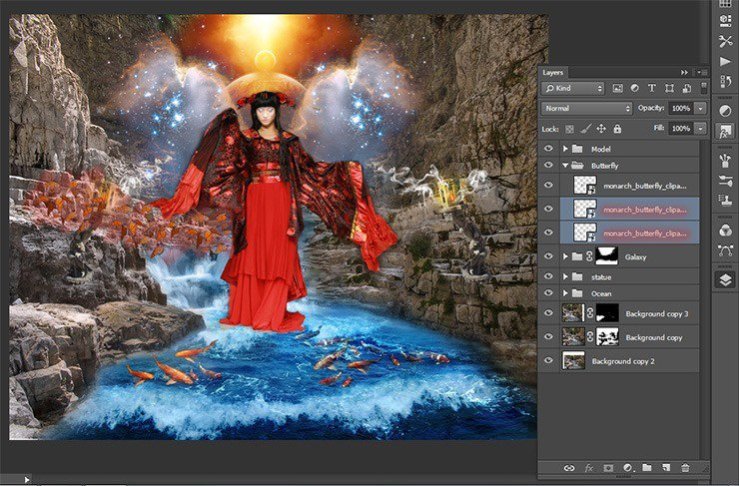
Task: Select the Background copy 3 mask thumbnail
Action: point(608,313)
